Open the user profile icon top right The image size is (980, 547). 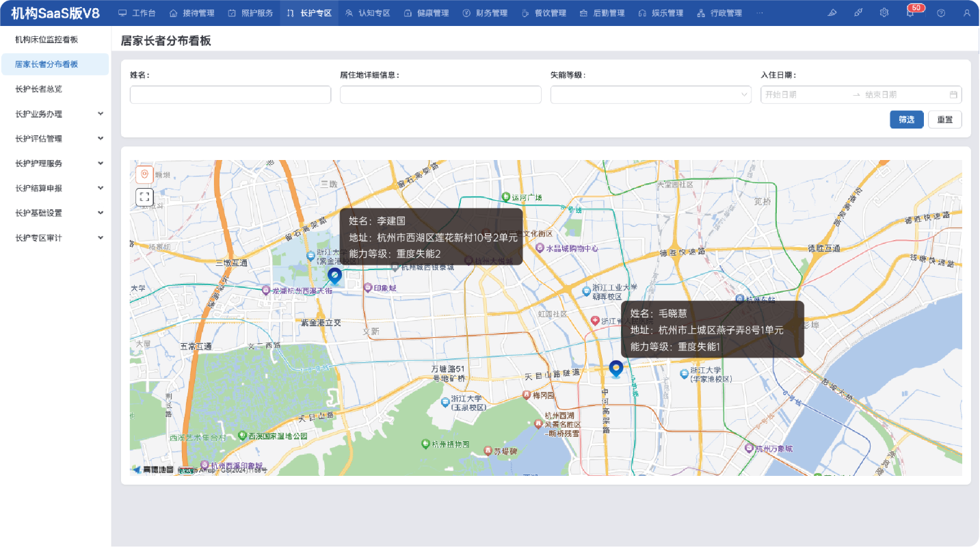[x=968, y=12]
